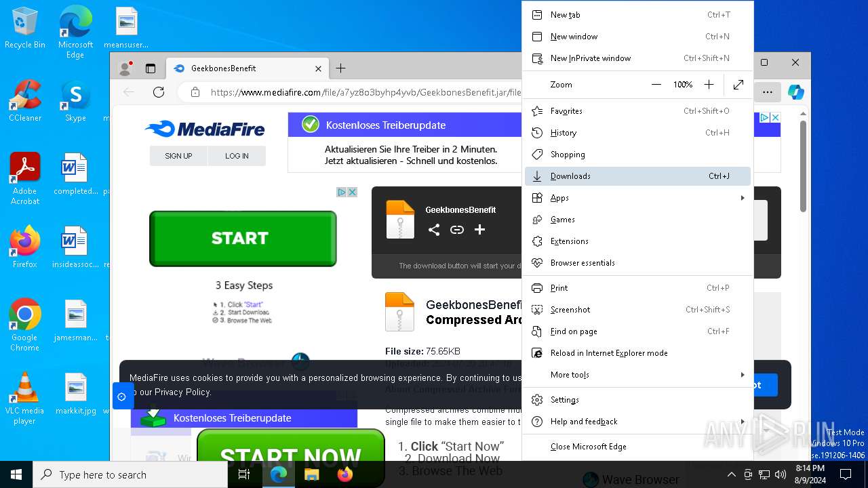The height and width of the screenshot is (488, 868).
Task: Expand the Apps submenu
Action: 637,198
